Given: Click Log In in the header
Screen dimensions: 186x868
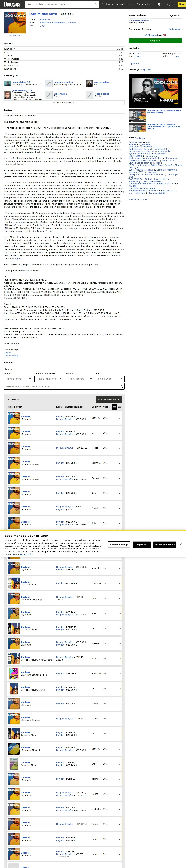Looking at the screenshot, I should coord(169,4).
